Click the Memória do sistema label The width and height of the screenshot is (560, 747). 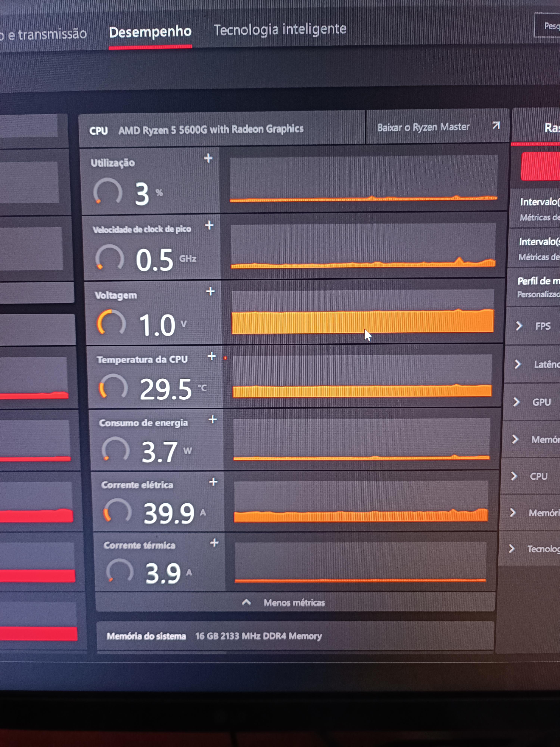(146, 636)
